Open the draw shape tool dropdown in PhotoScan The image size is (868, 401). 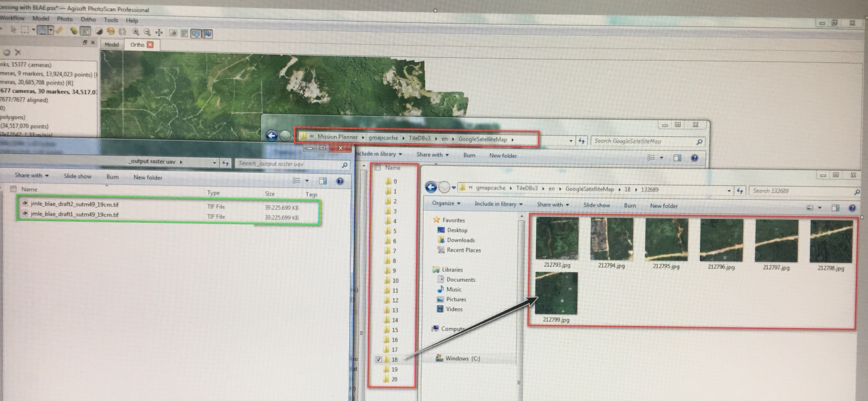tap(51, 30)
